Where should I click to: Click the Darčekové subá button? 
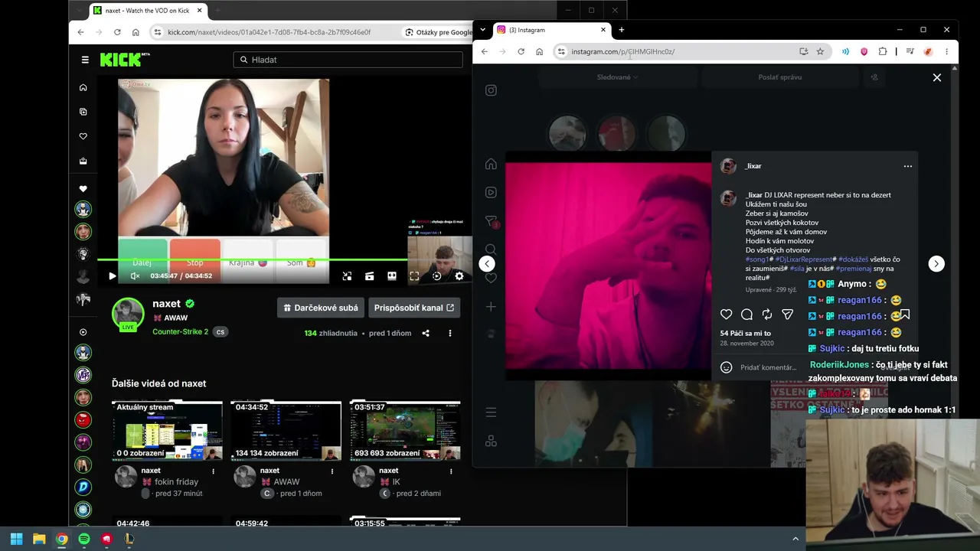click(320, 308)
